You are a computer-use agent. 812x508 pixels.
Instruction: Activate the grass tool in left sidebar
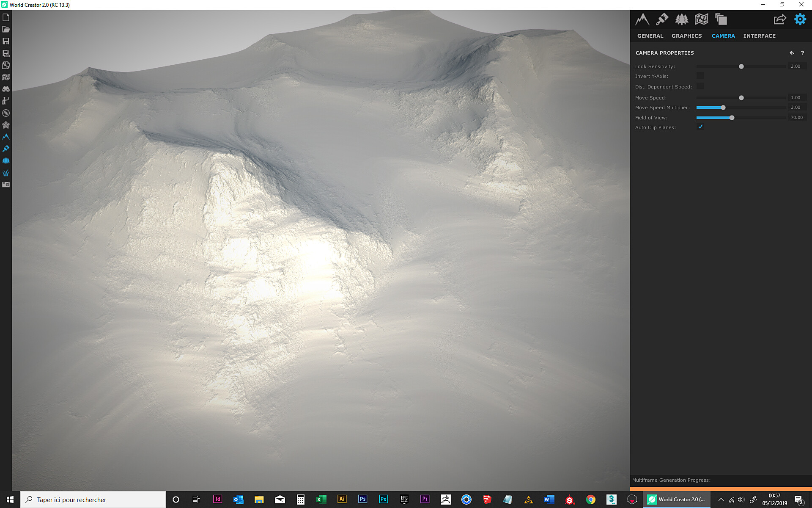pyautogui.click(x=5, y=172)
